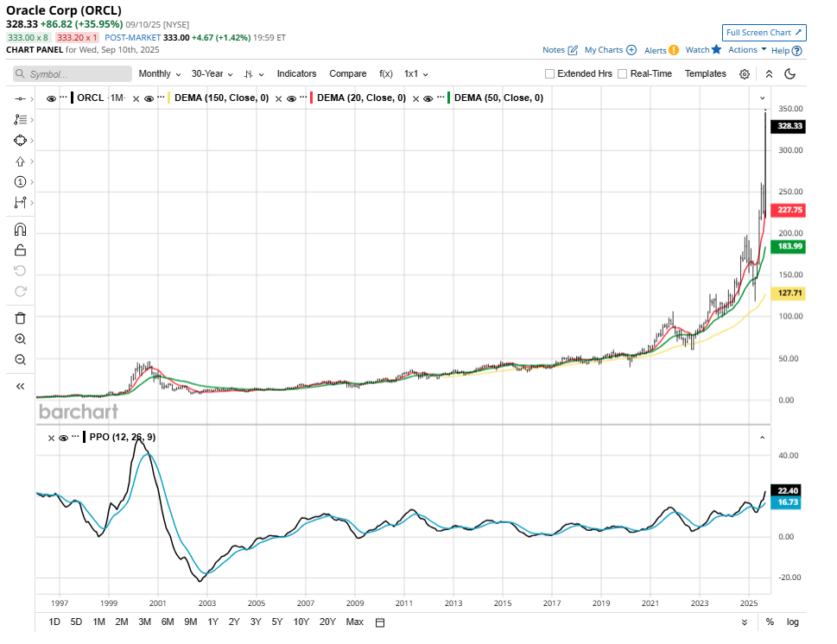Hide the PPO (12, 26, 9) indicator

64,438
